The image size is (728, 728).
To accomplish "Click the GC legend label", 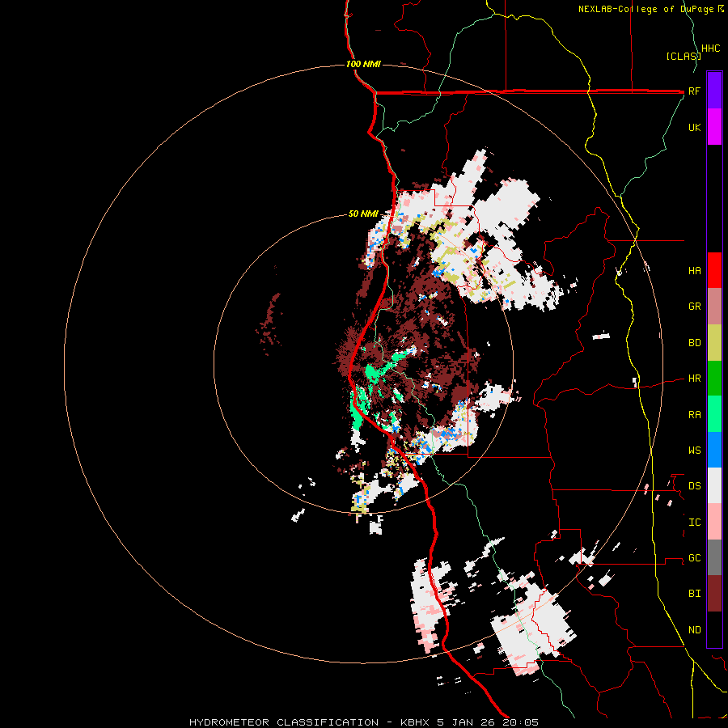I will coord(694,557).
